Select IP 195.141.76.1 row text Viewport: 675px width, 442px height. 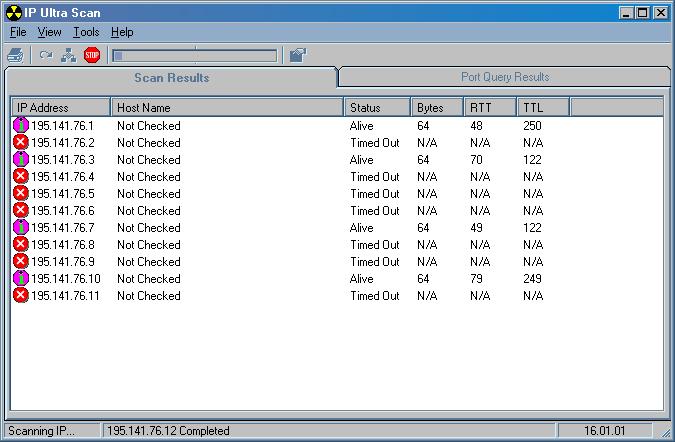click(62, 126)
